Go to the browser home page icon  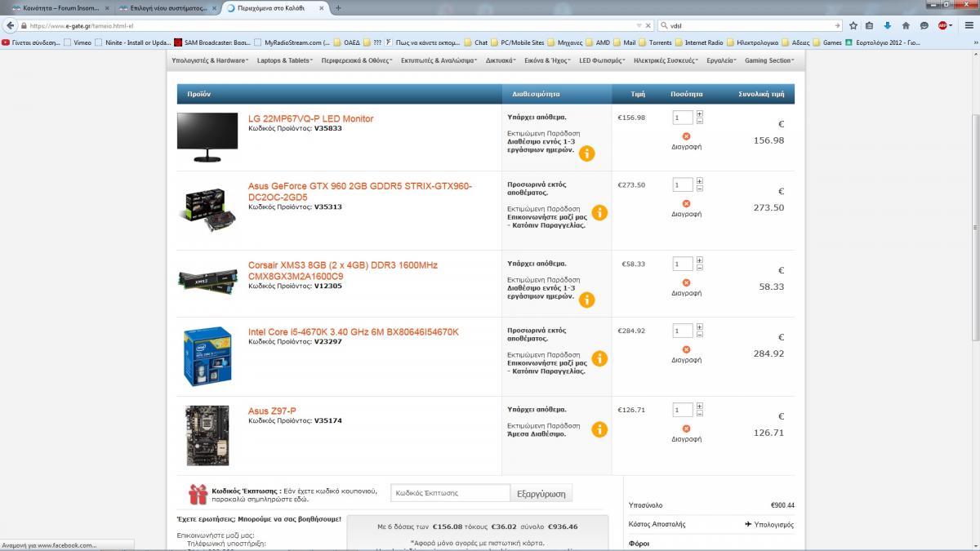point(906,25)
